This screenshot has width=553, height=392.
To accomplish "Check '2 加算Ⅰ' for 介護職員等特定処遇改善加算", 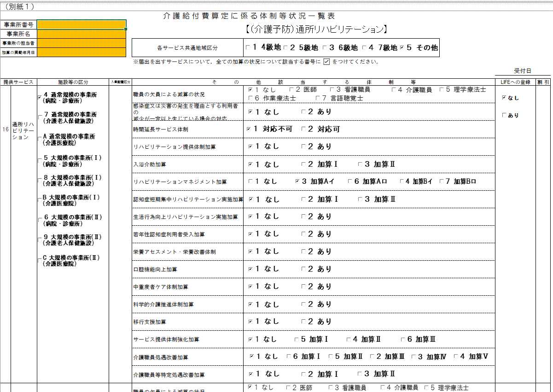I will tap(303, 374).
